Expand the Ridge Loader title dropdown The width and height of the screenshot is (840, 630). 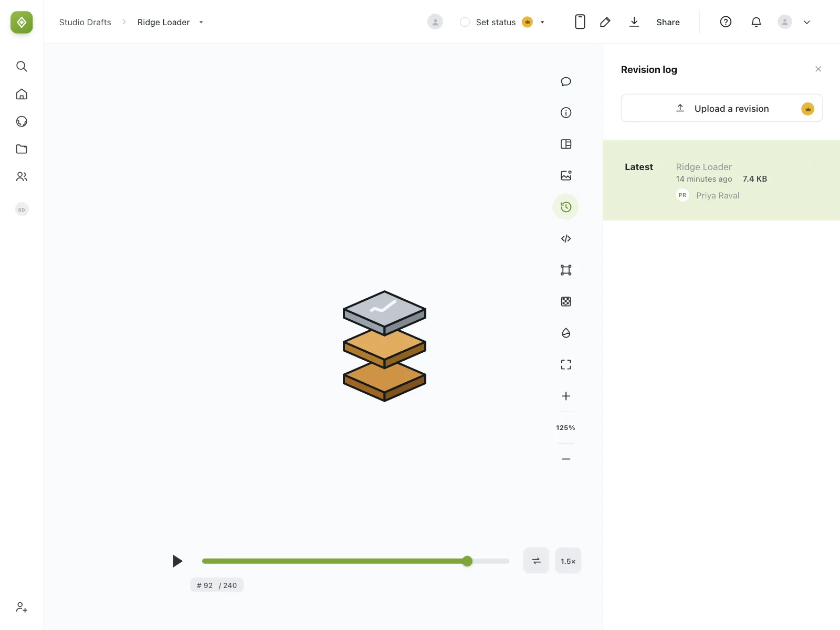[201, 22]
